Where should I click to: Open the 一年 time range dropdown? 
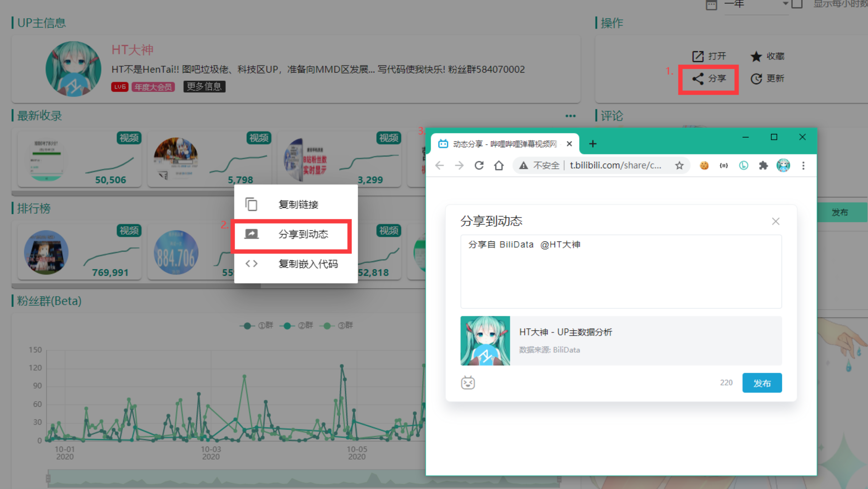click(x=756, y=5)
